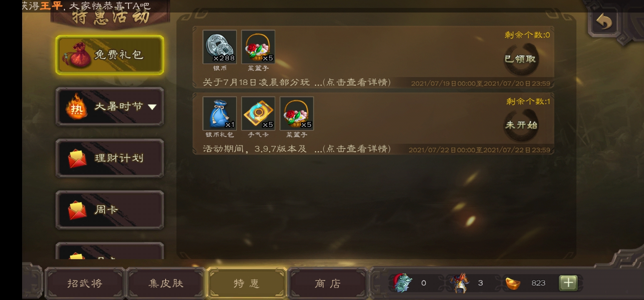Open the 周卡 category
Image resolution: width=644 pixels, height=300 pixels.
pyautogui.click(x=110, y=210)
